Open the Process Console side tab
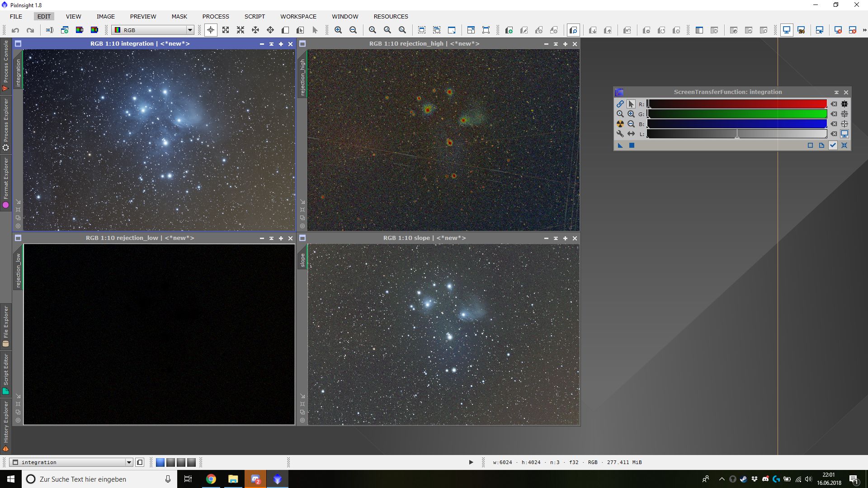The image size is (868, 488). click(x=6, y=66)
